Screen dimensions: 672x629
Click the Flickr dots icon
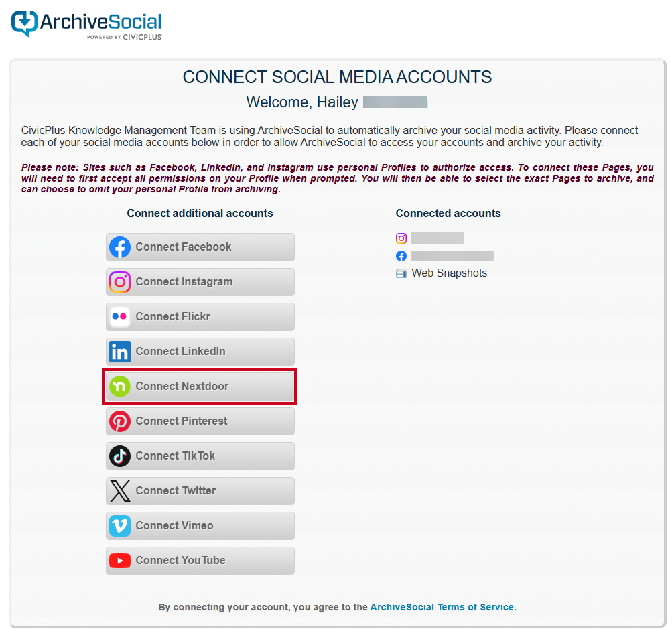119,317
